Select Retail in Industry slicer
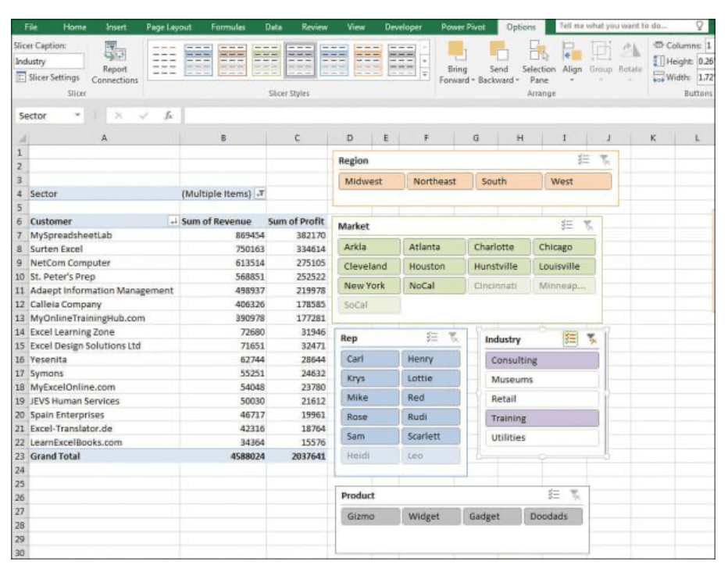This screenshot has height=572, width=728. tap(542, 399)
